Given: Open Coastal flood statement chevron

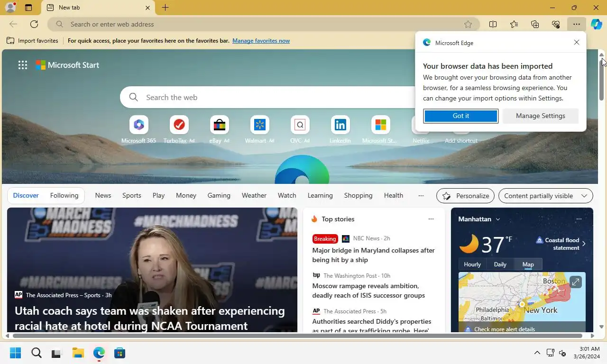Looking at the screenshot, I should click(x=584, y=244).
